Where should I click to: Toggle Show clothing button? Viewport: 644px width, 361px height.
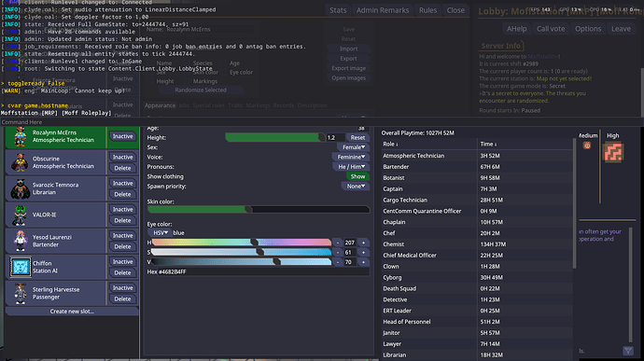point(357,176)
